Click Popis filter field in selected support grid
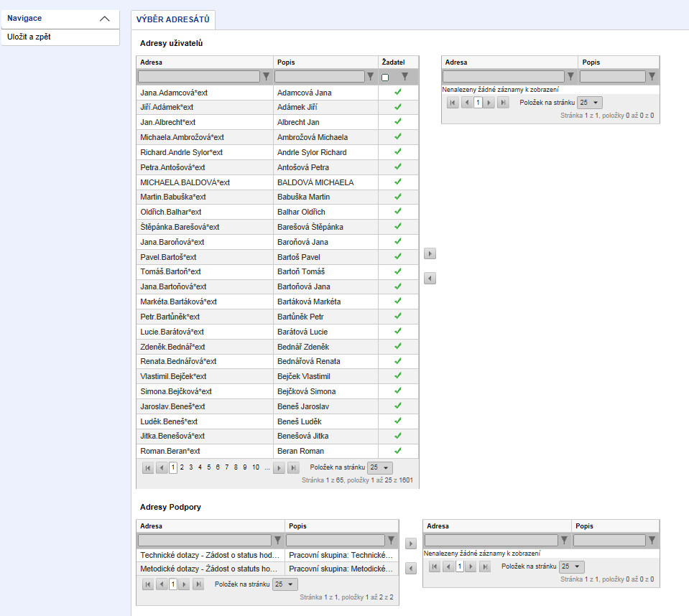The width and height of the screenshot is (689, 616). point(609,540)
